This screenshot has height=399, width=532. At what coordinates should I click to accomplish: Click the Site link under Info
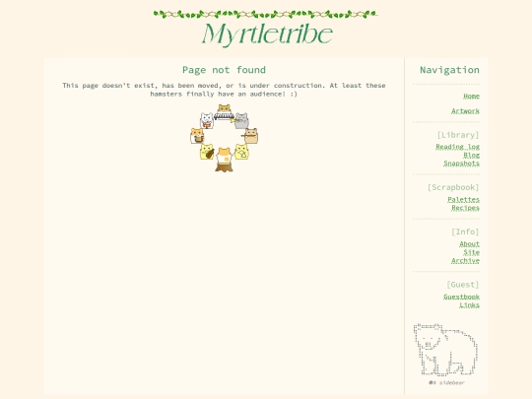(471, 252)
